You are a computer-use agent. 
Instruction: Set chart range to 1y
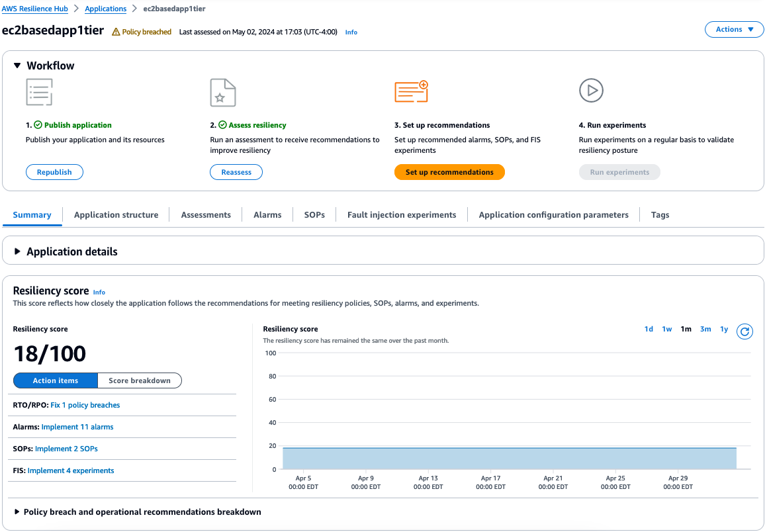point(724,329)
